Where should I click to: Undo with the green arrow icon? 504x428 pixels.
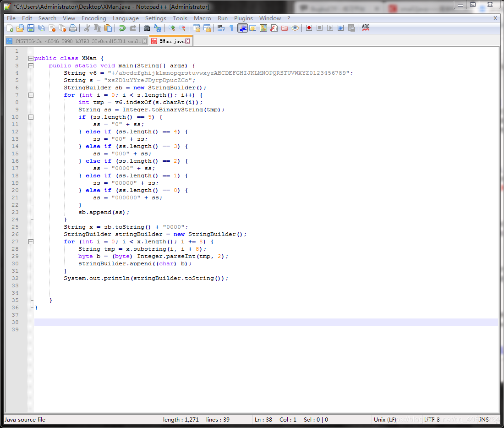(122, 28)
